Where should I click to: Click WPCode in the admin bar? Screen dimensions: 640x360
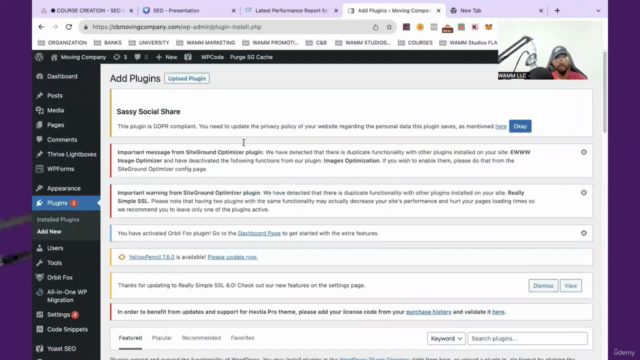pyautogui.click(x=212, y=57)
